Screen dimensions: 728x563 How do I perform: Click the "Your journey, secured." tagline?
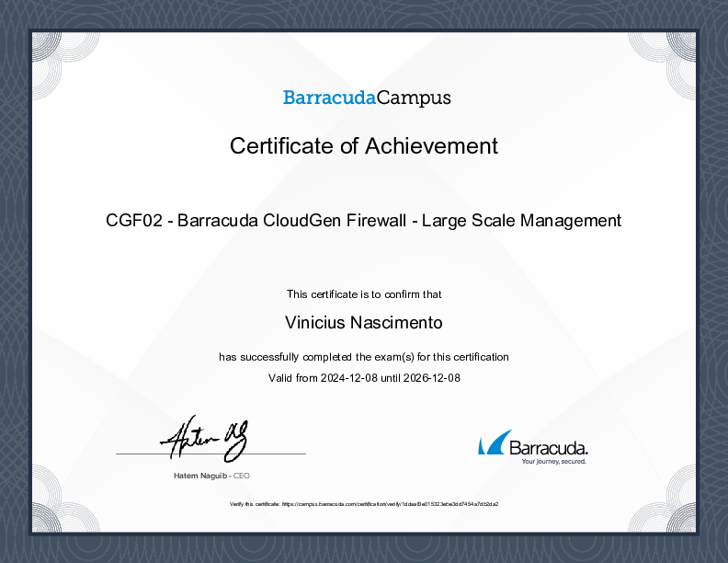tap(553, 462)
